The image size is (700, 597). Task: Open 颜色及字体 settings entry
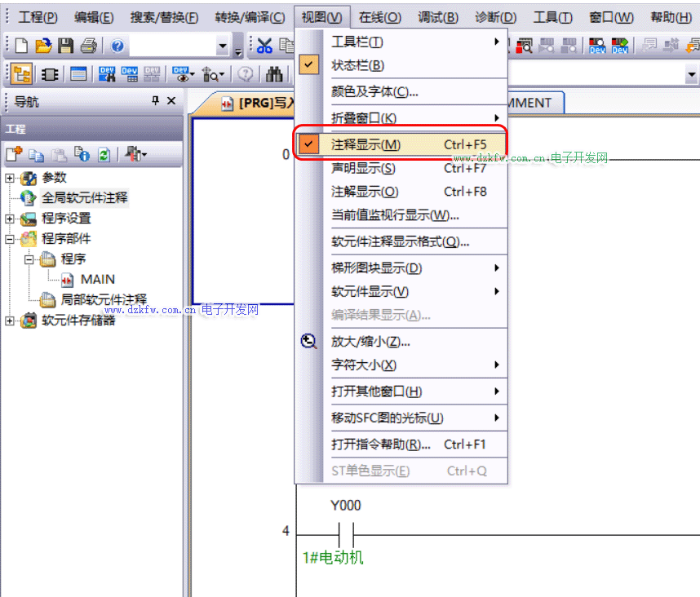pyautogui.click(x=374, y=92)
